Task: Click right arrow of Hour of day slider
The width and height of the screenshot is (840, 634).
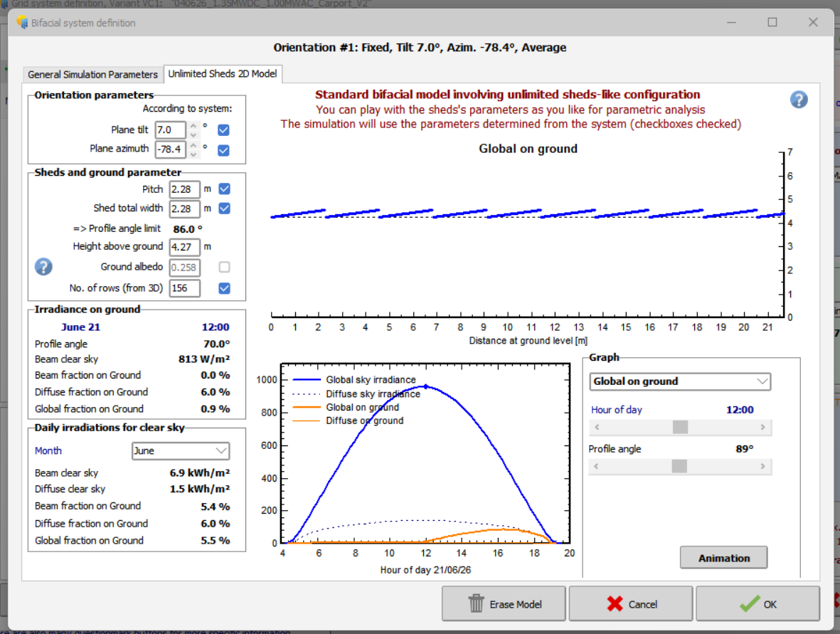Action: (762, 428)
